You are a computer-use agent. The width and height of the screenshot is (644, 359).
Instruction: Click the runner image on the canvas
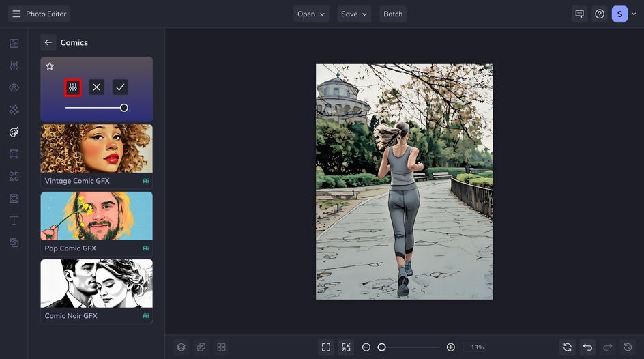tap(404, 182)
